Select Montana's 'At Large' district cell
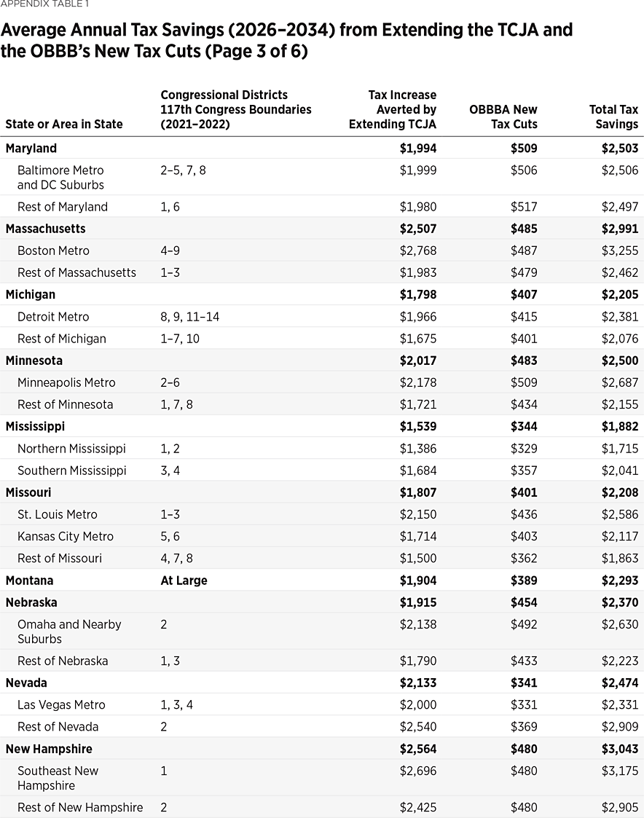The width and height of the screenshot is (644, 818). click(x=184, y=581)
